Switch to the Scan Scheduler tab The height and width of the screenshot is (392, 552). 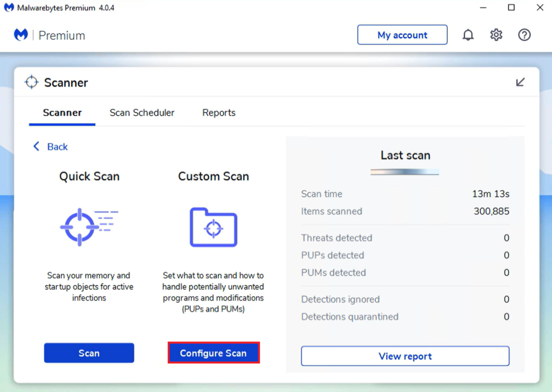(x=142, y=113)
